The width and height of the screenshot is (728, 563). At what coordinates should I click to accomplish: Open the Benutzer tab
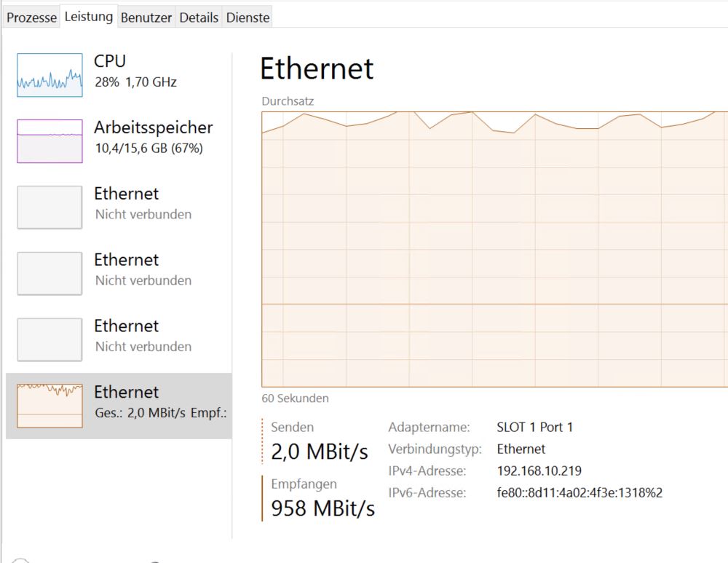point(146,17)
